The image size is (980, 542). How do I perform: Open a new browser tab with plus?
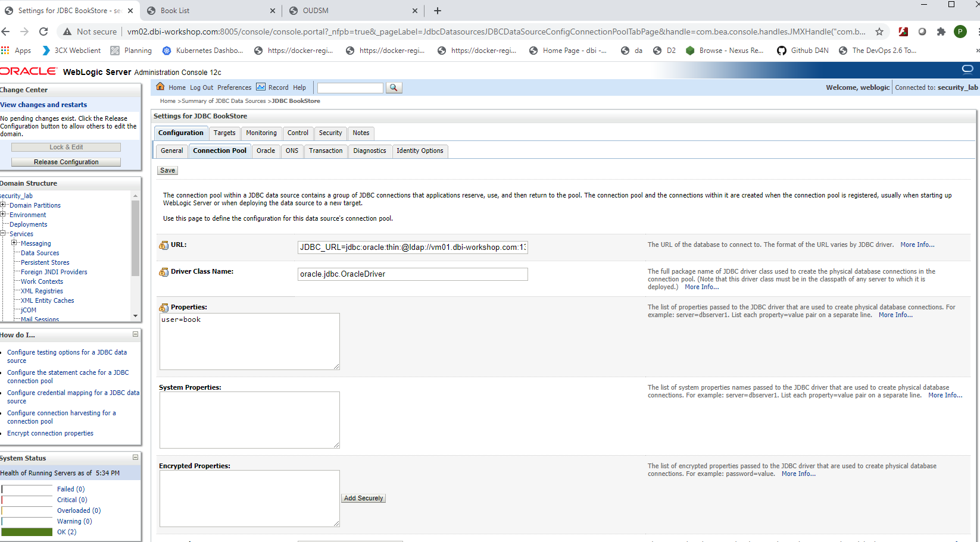point(438,11)
